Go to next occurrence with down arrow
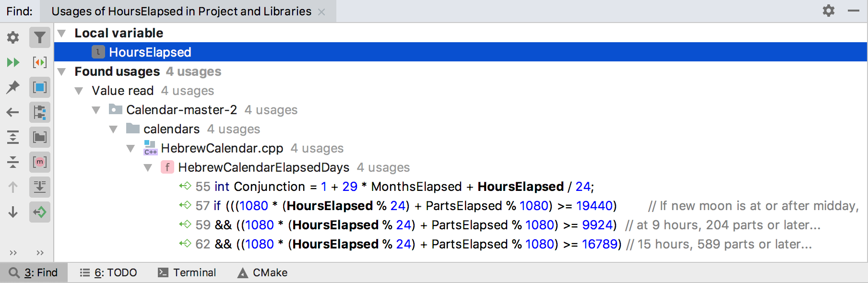This screenshot has width=868, height=283. coord(13,212)
